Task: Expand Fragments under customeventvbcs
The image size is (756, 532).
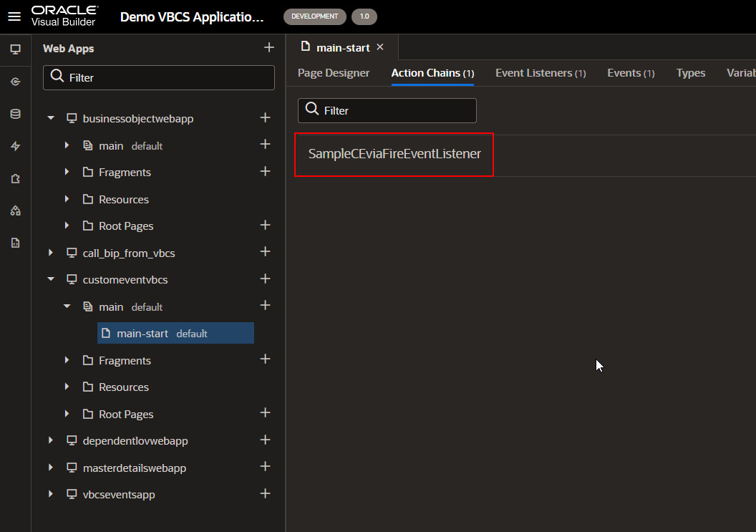Action: tap(67, 360)
